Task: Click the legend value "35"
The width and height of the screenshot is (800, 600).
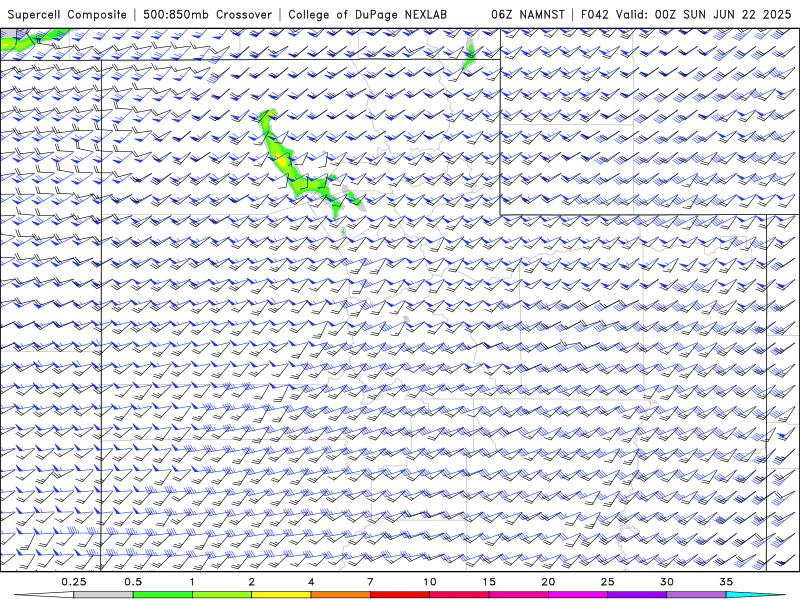Action: click(726, 582)
